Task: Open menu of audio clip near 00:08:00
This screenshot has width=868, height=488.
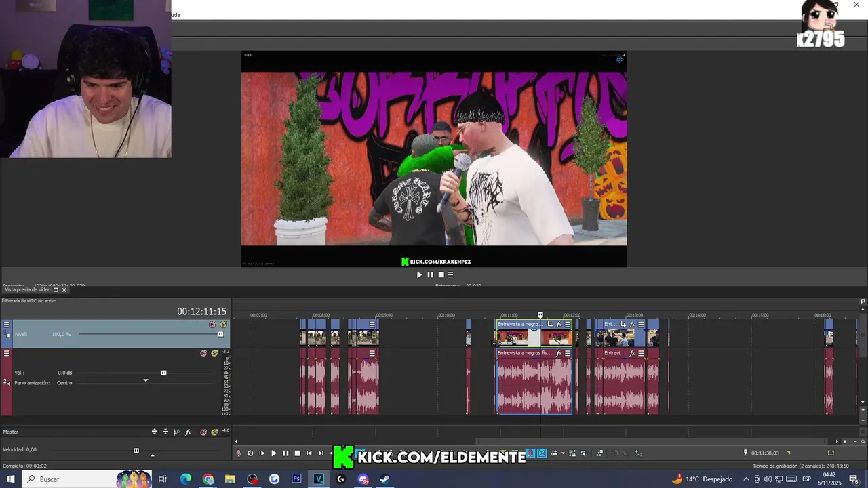Action: tap(372, 353)
